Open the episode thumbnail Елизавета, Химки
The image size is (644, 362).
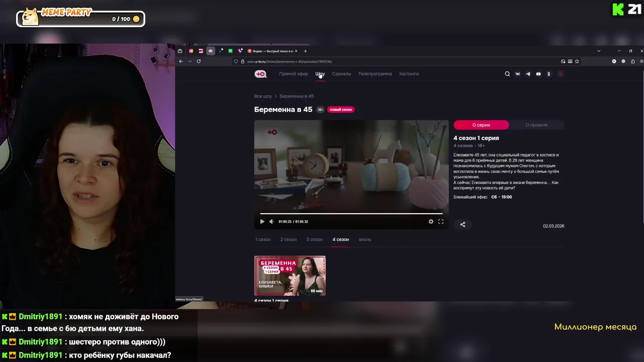coord(290,276)
